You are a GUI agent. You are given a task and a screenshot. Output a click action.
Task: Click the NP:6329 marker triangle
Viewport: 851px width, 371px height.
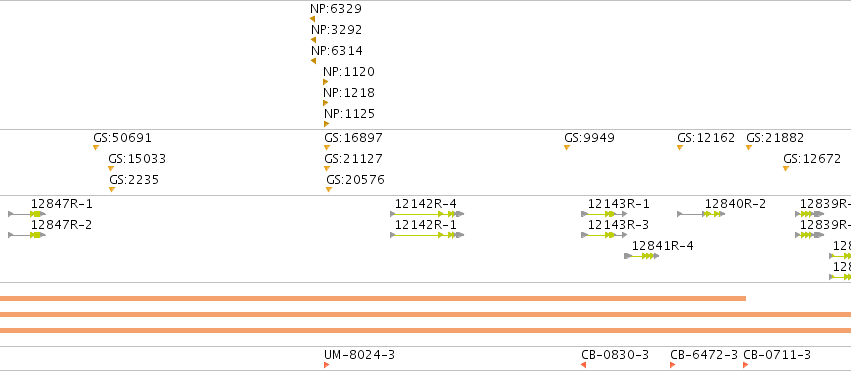(x=312, y=19)
